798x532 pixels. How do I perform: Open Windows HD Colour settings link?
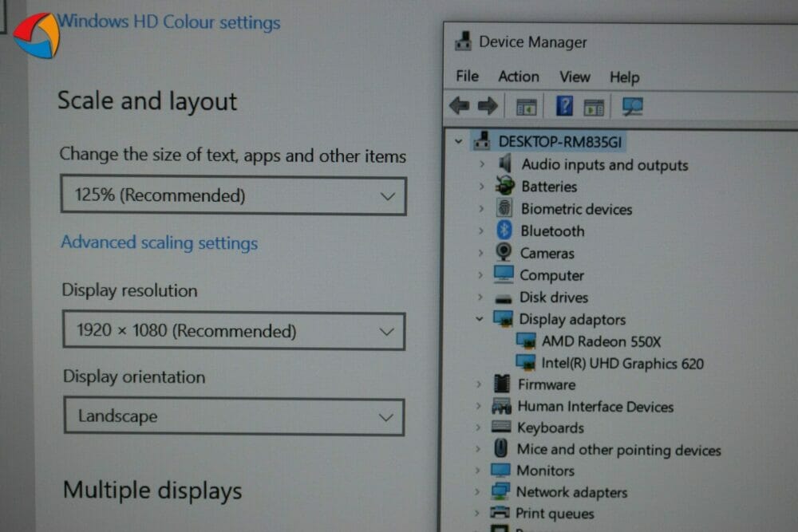point(168,22)
